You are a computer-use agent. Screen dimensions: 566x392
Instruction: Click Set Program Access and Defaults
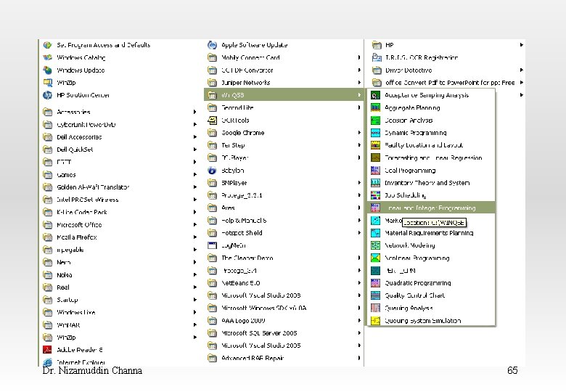click(x=104, y=45)
